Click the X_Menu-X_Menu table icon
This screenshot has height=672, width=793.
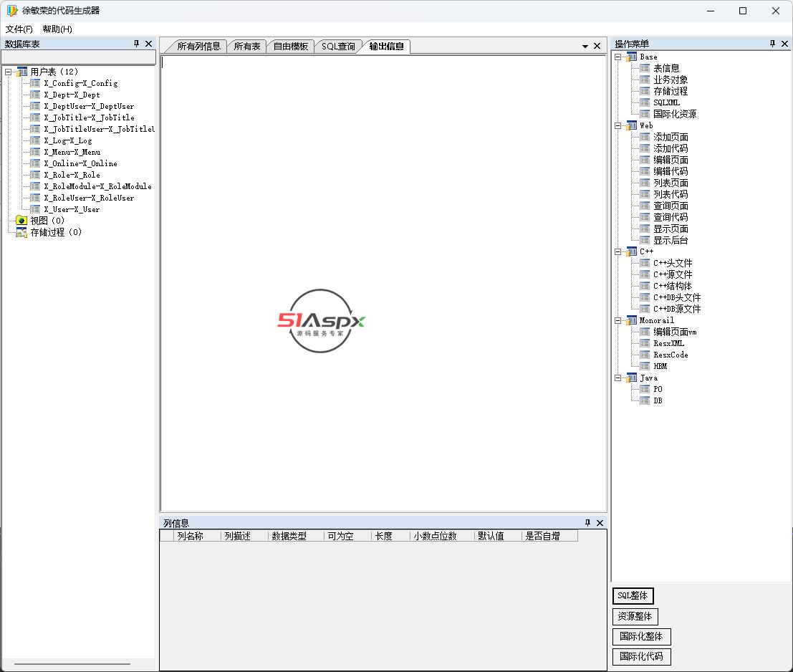pos(35,152)
